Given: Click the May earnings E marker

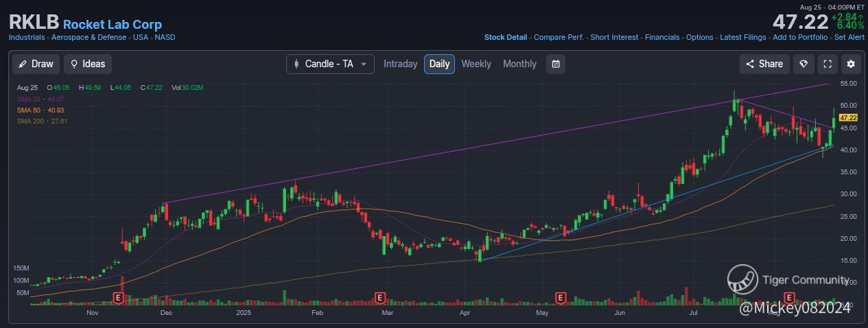Looking at the screenshot, I should 561,298.
